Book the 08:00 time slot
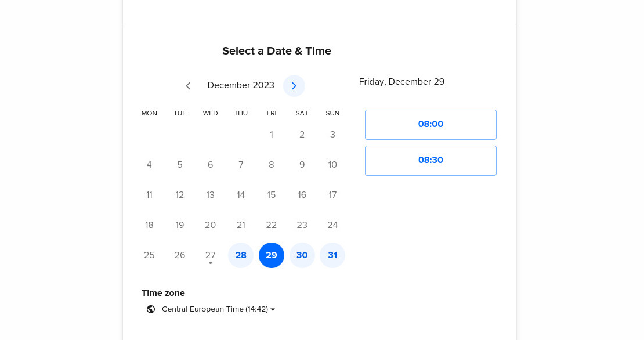 pyautogui.click(x=430, y=124)
